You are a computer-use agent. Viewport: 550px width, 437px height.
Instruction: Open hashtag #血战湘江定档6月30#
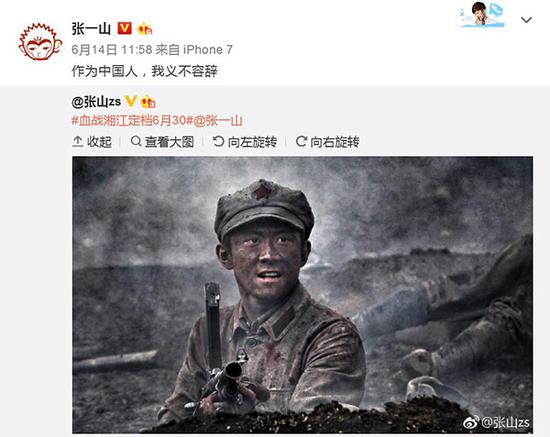(x=132, y=121)
